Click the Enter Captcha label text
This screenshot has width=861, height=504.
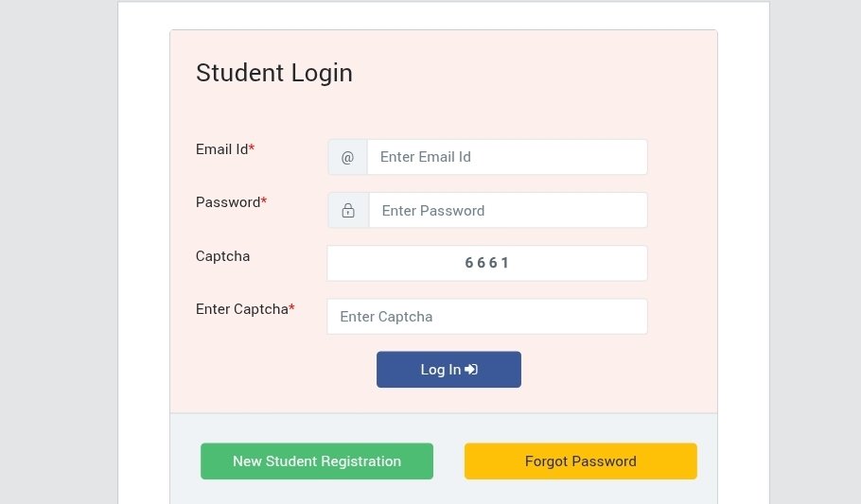[241, 309]
